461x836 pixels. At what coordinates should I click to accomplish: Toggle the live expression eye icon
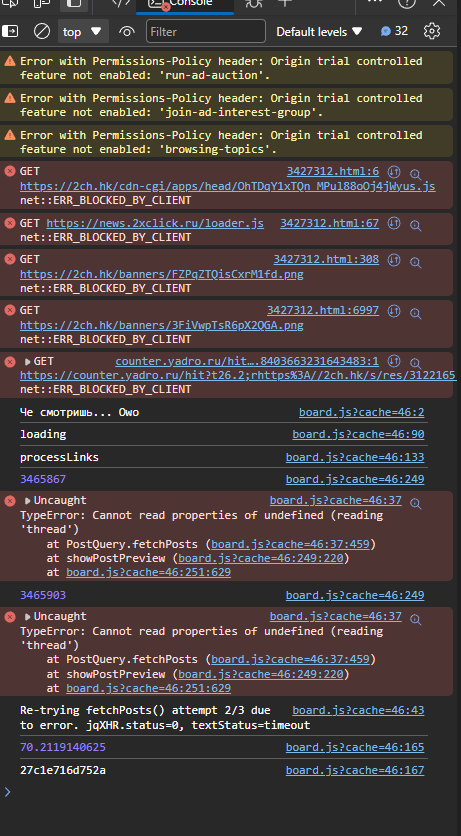coord(126,31)
